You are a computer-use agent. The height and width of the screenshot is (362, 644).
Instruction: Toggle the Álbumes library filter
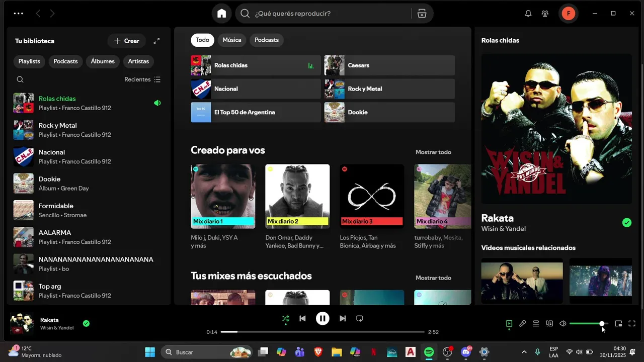[103, 61]
